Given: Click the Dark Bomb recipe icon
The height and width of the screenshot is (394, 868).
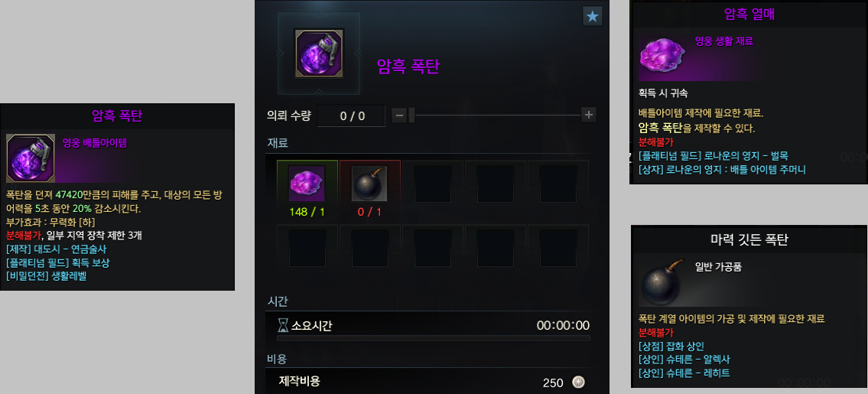Looking at the screenshot, I should pyautogui.click(x=319, y=54).
